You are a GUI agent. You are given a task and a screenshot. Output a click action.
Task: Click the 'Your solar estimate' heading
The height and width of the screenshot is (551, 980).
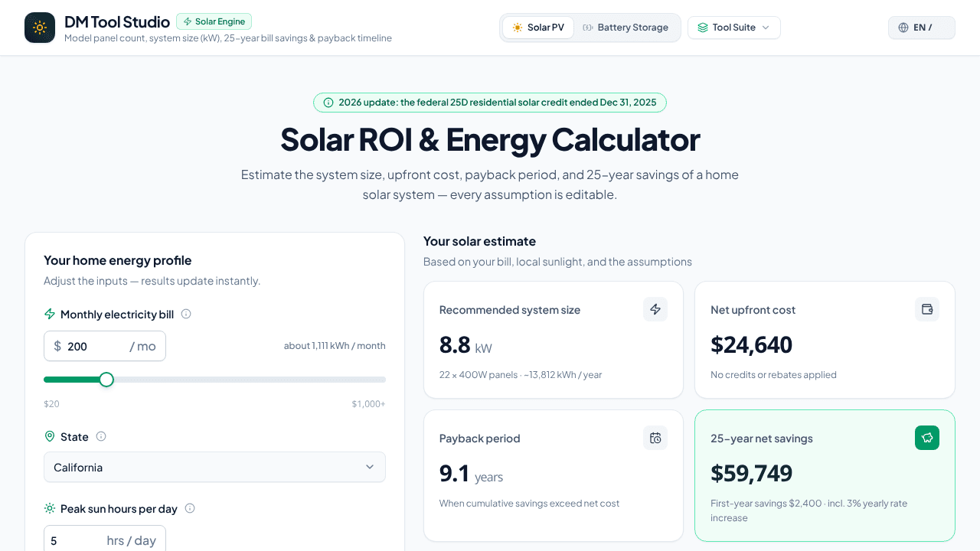[x=479, y=241]
